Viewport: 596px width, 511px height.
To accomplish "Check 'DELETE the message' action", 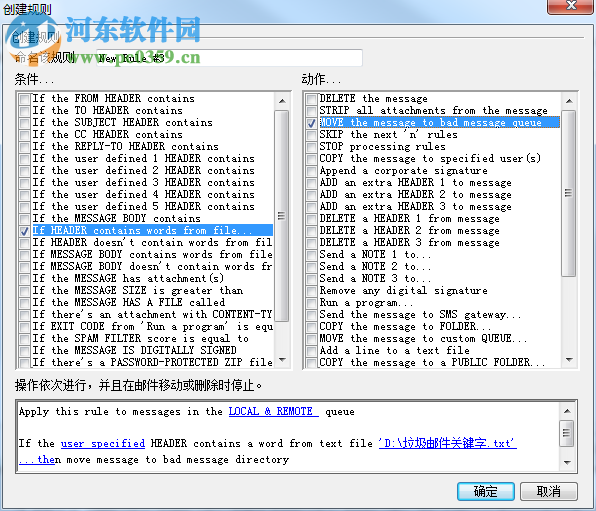I will tap(311, 99).
